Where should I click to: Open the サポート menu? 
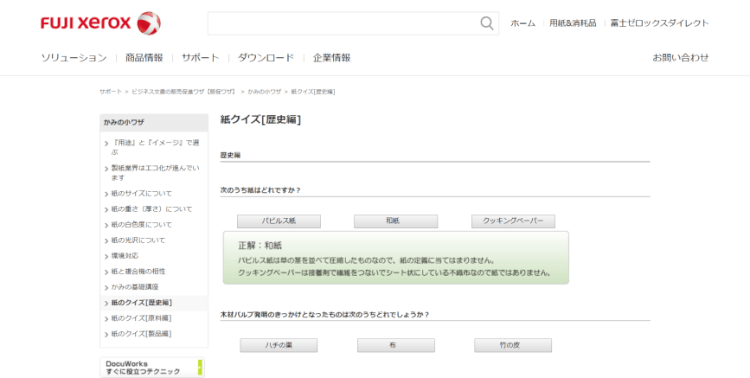tap(200, 58)
